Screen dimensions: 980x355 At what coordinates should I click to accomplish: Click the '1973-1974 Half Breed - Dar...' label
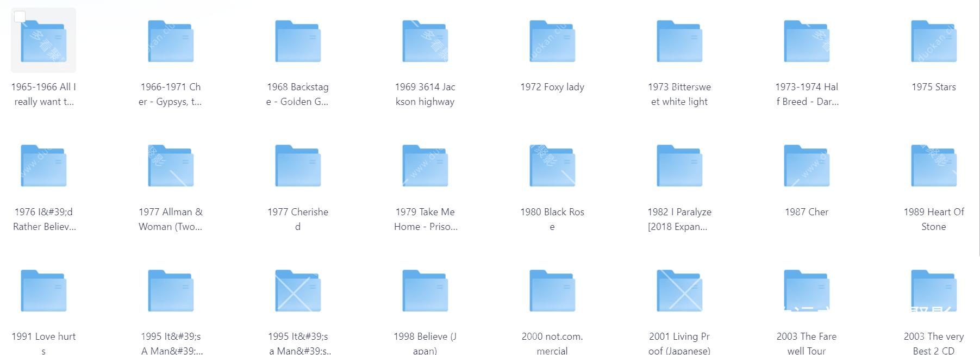point(807,94)
